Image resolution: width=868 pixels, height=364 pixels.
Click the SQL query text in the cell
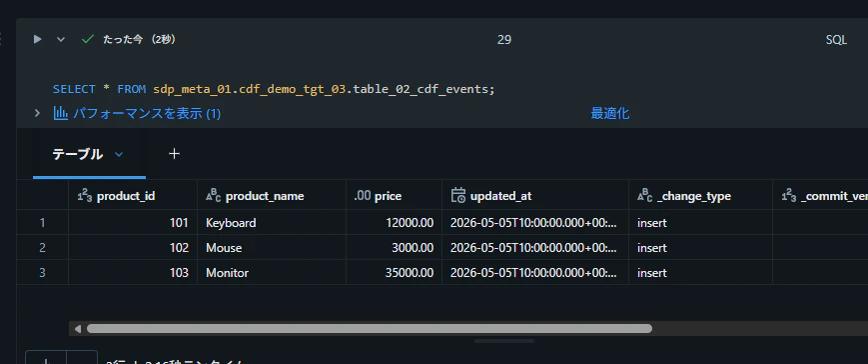coord(274,89)
